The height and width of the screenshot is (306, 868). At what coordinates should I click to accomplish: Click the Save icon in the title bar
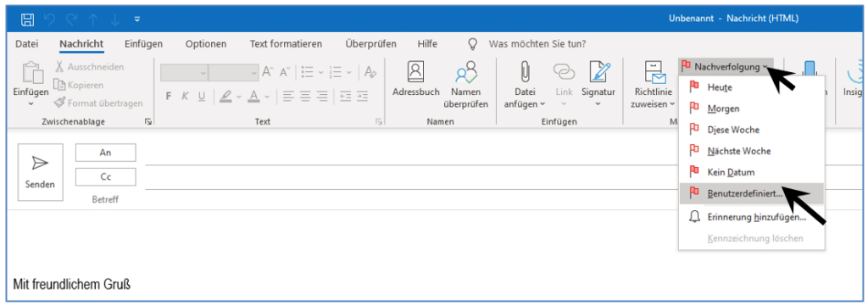pyautogui.click(x=27, y=19)
